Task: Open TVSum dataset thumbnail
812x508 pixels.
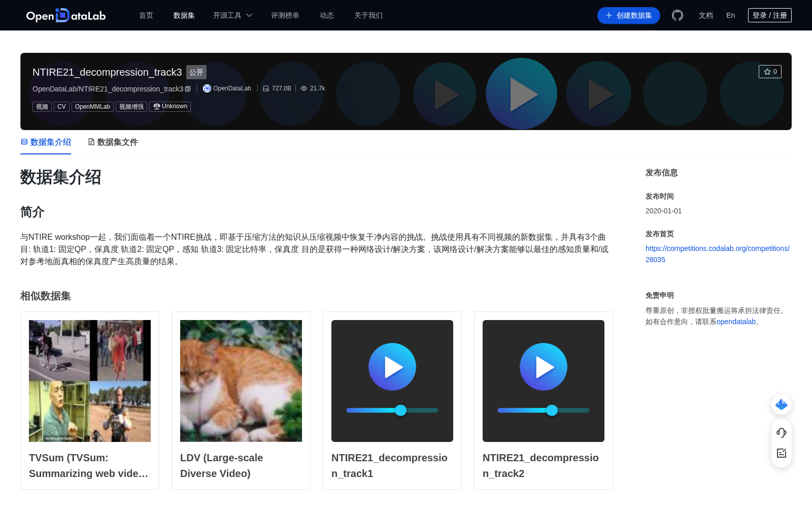Action: pos(90,381)
